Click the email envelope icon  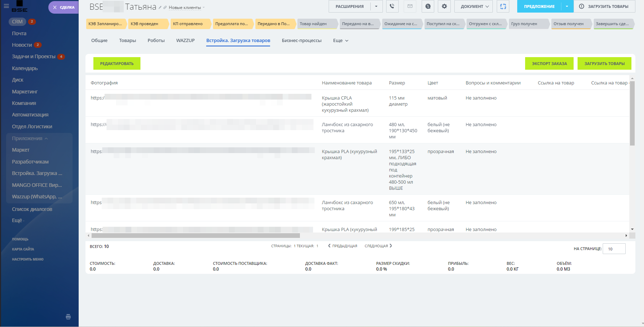pyautogui.click(x=410, y=6)
